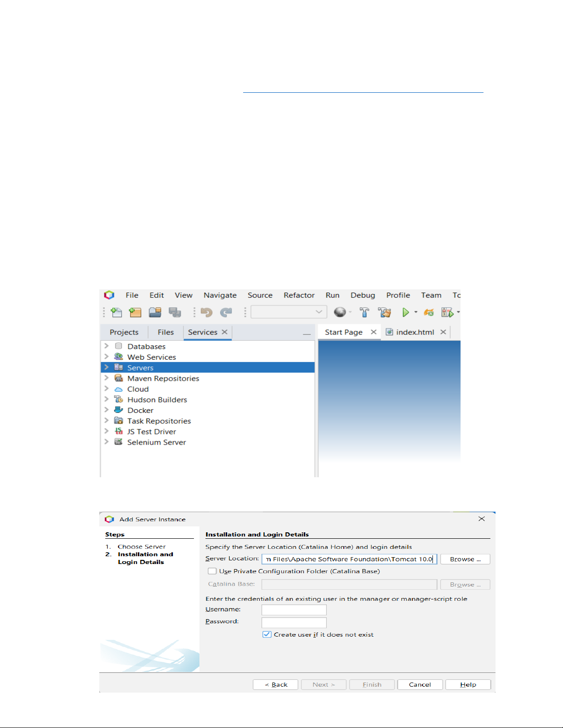The image size is (563, 728).
Task: Expand the Servers node arrow
Action: pos(107,367)
